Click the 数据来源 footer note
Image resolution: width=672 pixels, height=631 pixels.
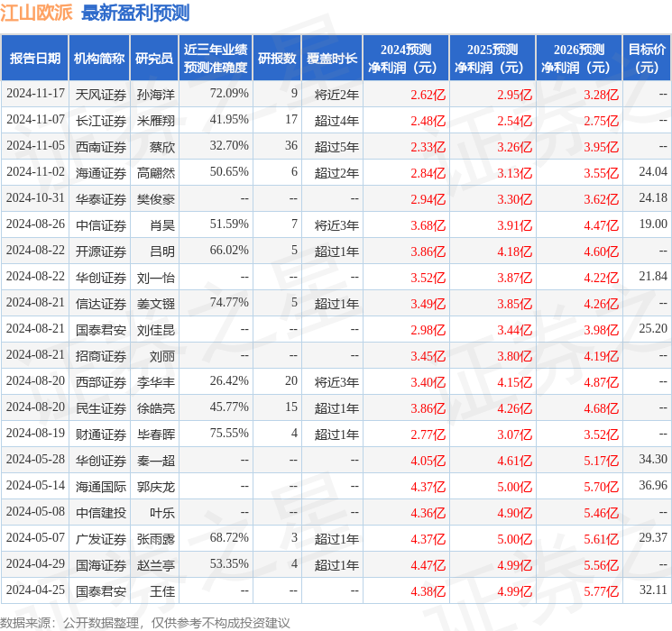click(x=145, y=622)
